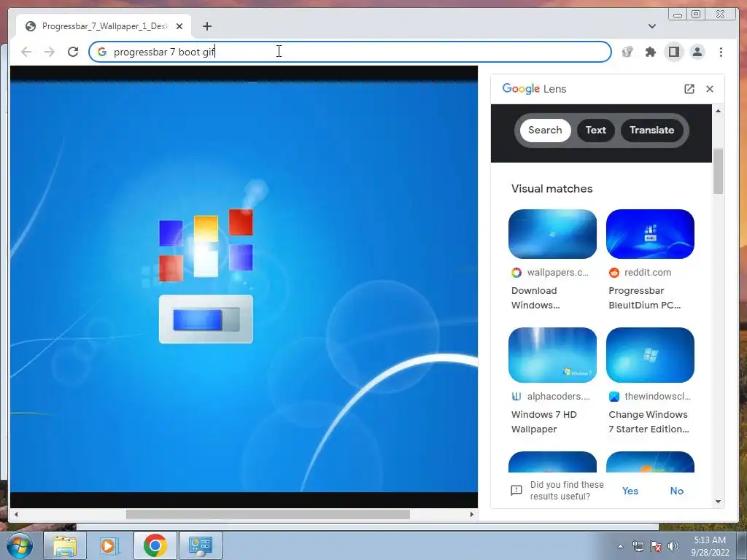This screenshot has height=560, width=747.
Task: Click the Chrome taskbar icon
Action: (155, 545)
